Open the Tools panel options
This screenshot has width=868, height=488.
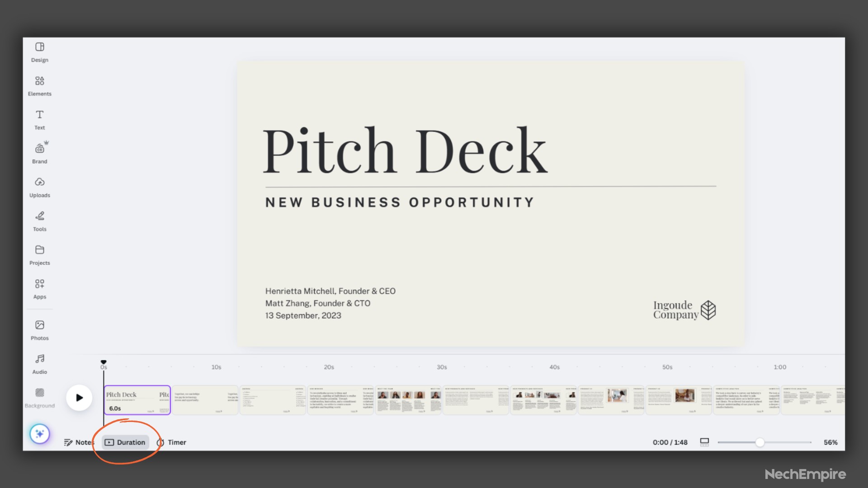(39, 221)
